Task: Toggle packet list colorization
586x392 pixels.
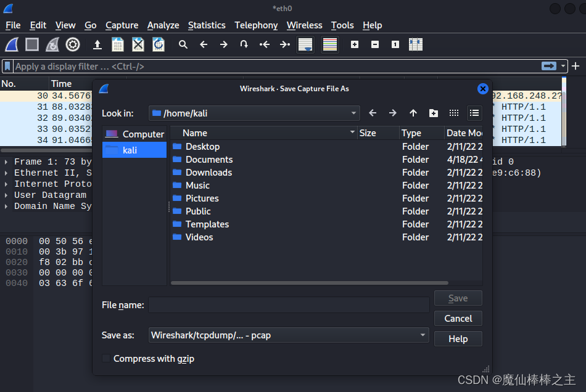Action: point(329,44)
